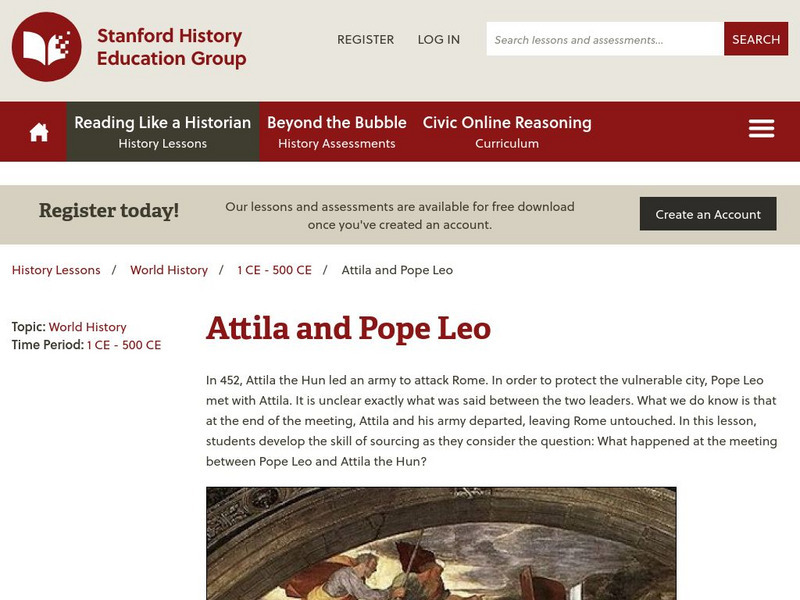This screenshot has width=800, height=600.
Task: Open the Register link in header
Action: pyautogui.click(x=365, y=39)
